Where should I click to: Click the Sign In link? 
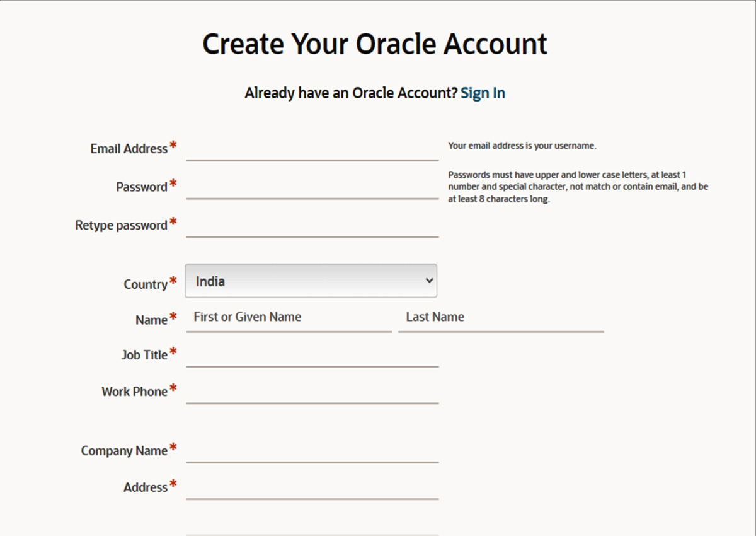(x=483, y=93)
